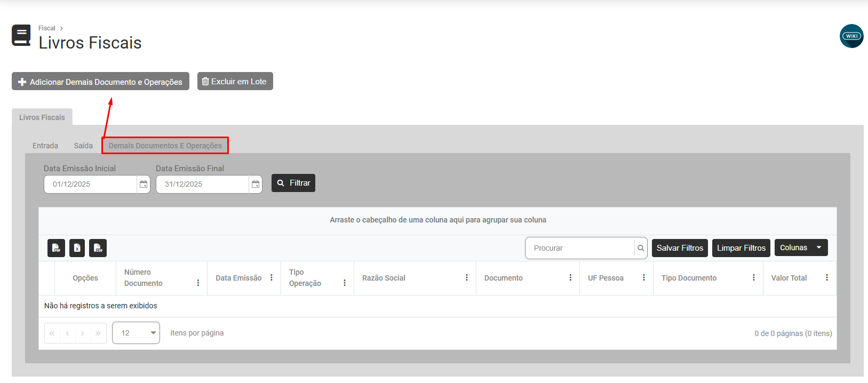Focus the Data Emissão Inicial date field
The width and height of the screenshot is (868, 383).
[90, 184]
